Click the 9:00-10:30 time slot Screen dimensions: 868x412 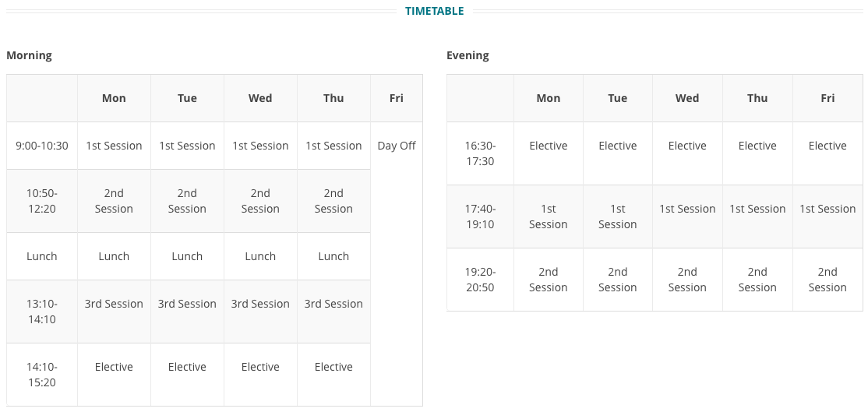pos(42,146)
